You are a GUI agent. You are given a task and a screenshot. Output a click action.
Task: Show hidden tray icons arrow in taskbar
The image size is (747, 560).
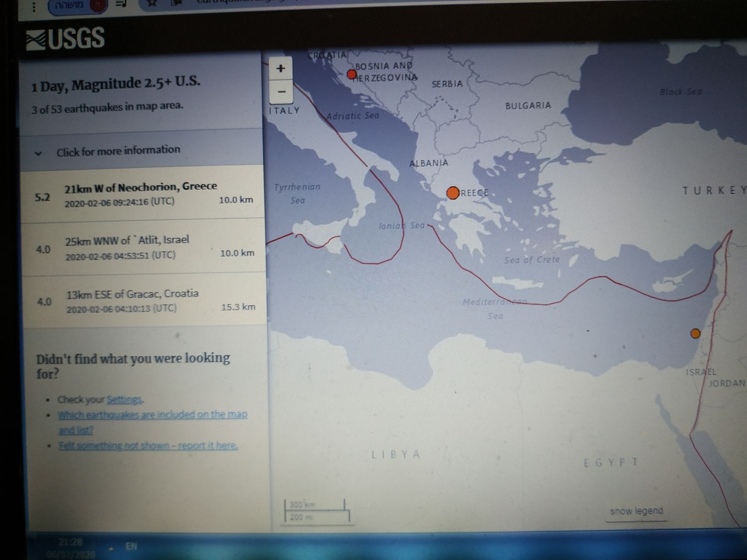pos(111,549)
